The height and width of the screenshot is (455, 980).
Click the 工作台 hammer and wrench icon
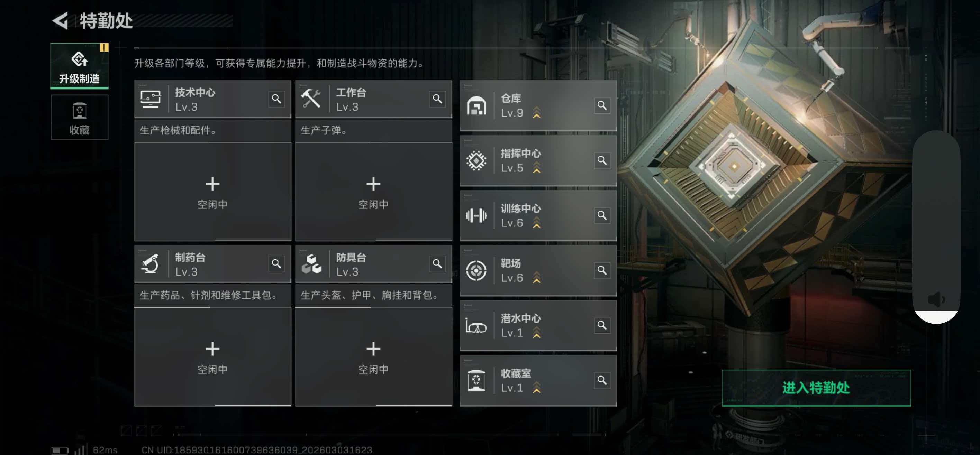[310, 99]
